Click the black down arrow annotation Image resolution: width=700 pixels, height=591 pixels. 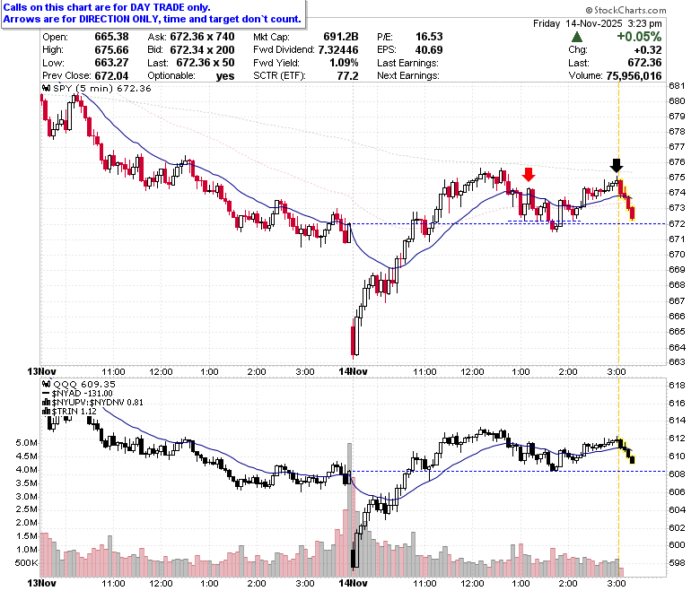pyautogui.click(x=616, y=166)
